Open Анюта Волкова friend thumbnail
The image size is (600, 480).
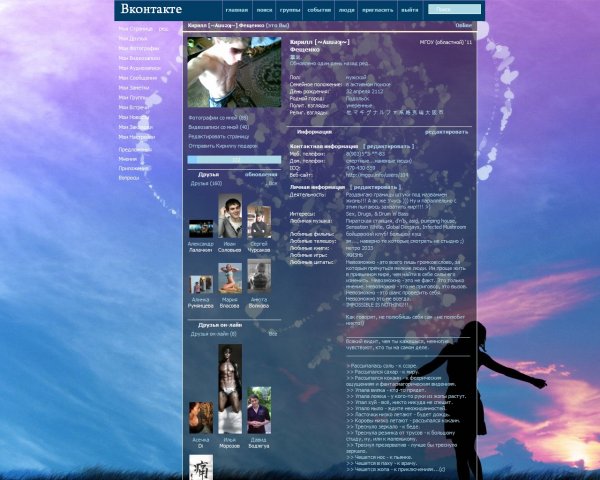(259, 276)
